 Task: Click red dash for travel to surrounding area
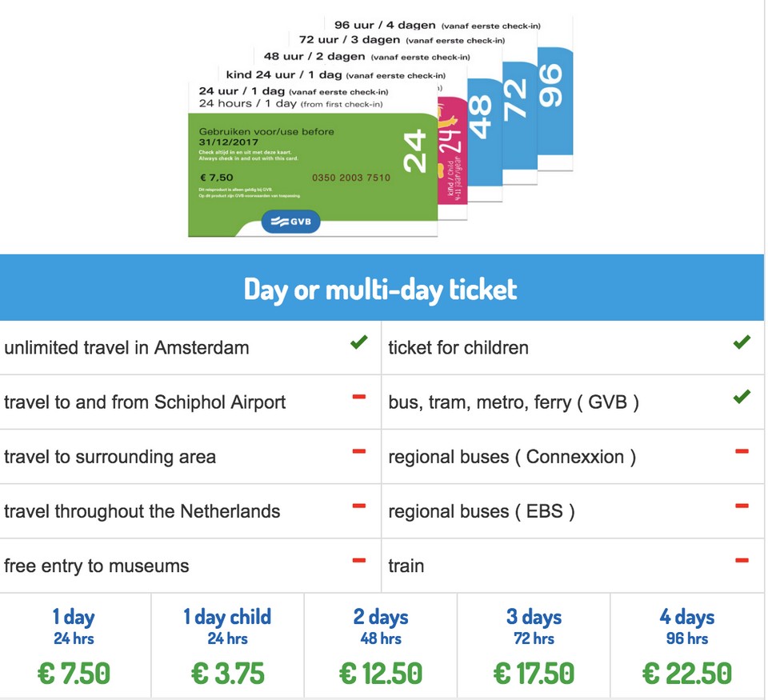tap(359, 452)
